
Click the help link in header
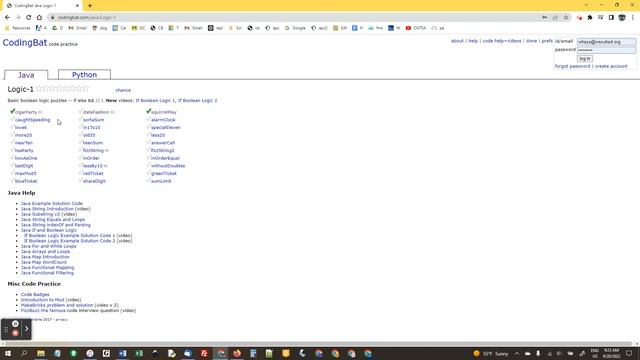(473, 41)
